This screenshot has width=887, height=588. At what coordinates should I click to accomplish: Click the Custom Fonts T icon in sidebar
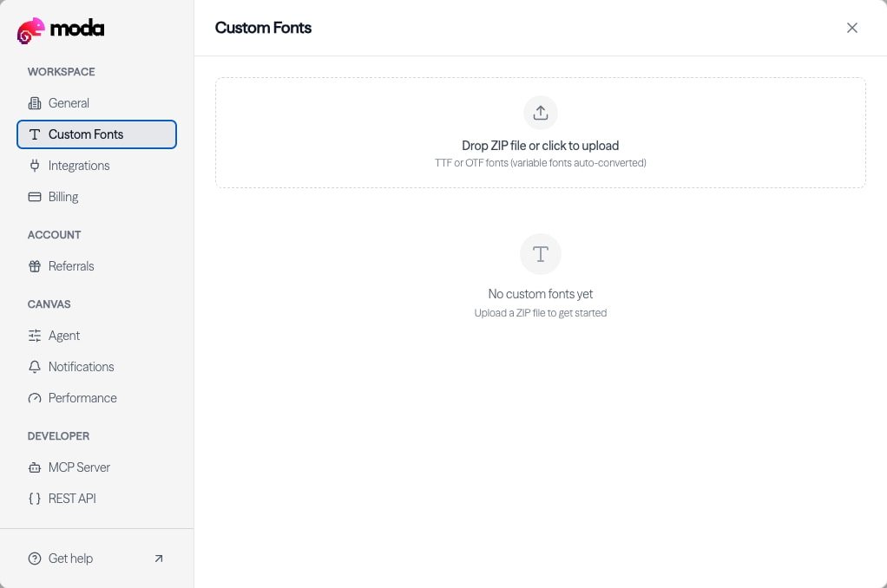coord(35,134)
